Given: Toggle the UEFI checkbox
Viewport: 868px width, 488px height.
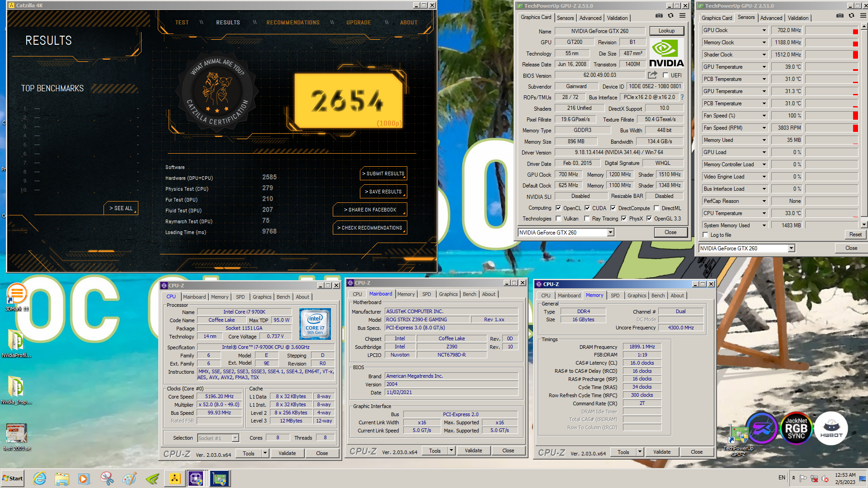Looking at the screenshot, I should 665,75.
